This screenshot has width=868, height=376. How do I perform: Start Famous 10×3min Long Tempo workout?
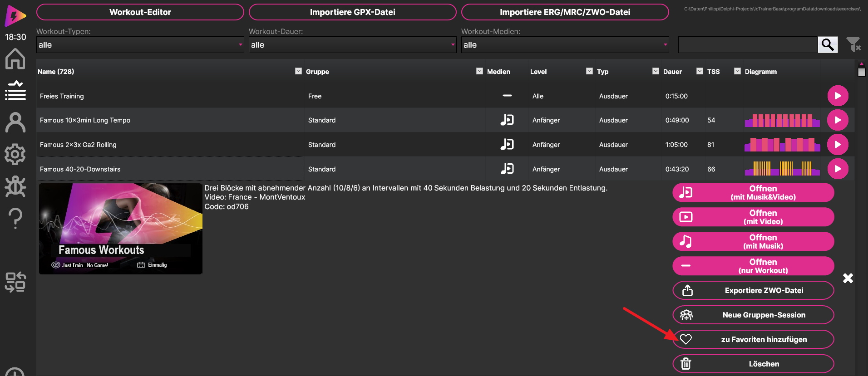click(838, 120)
